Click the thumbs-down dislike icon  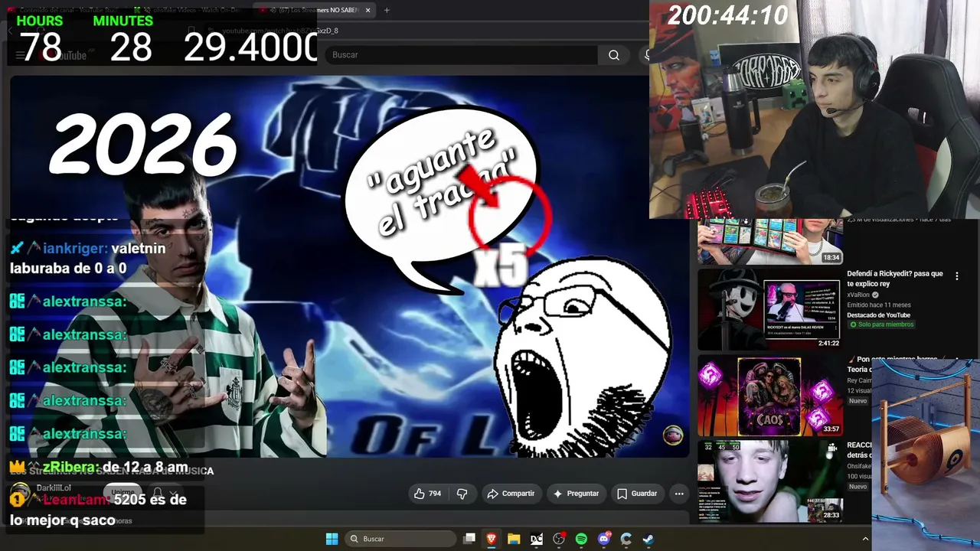pyautogui.click(x=462, y=494)
